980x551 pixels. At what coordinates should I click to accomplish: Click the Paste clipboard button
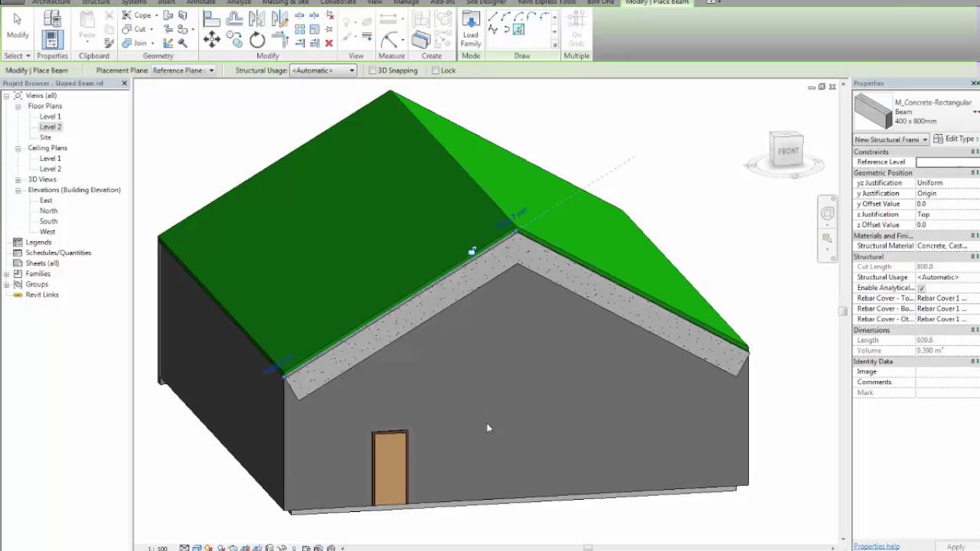pyautogui.click(x=87, y=25)
